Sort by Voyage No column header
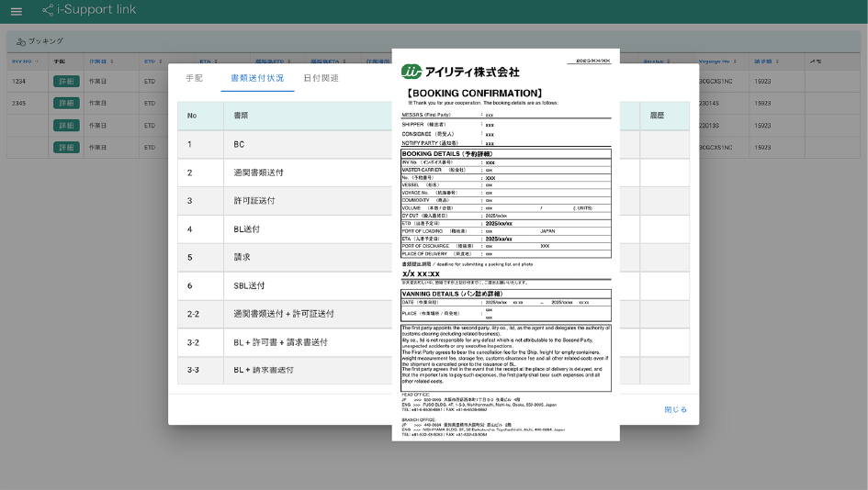868x490 pixels. pyautogui.click(x=717, y=61)
